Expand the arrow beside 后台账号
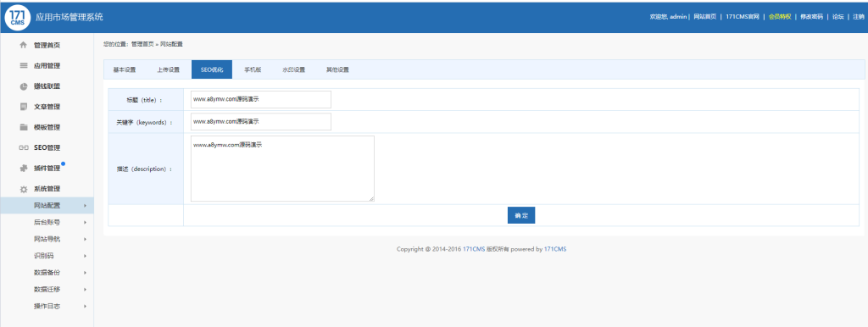 (x=85, y=223)
